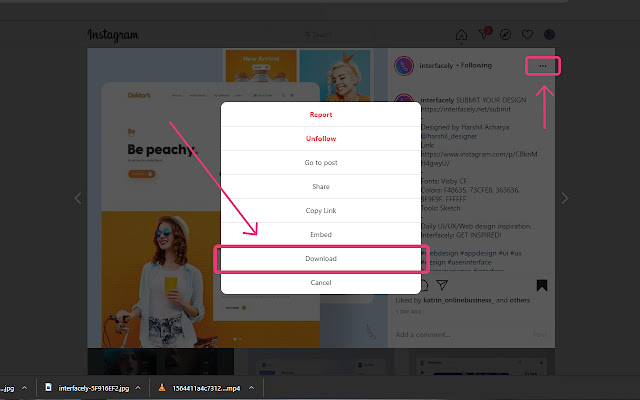This screenshot has width=640, height=400.
Task: Open your profile avatar in top bar
Action: coord(549,35)
